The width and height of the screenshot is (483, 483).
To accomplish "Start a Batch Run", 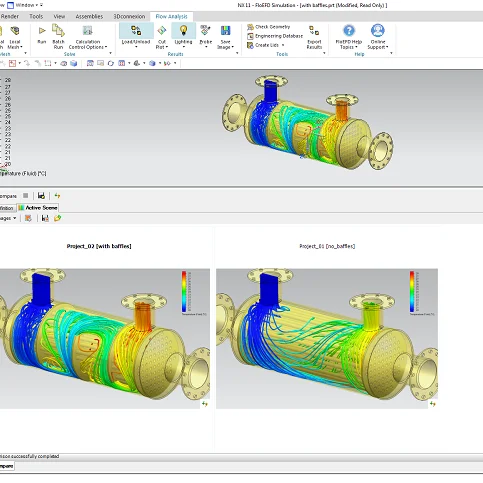I will point(58,37).
